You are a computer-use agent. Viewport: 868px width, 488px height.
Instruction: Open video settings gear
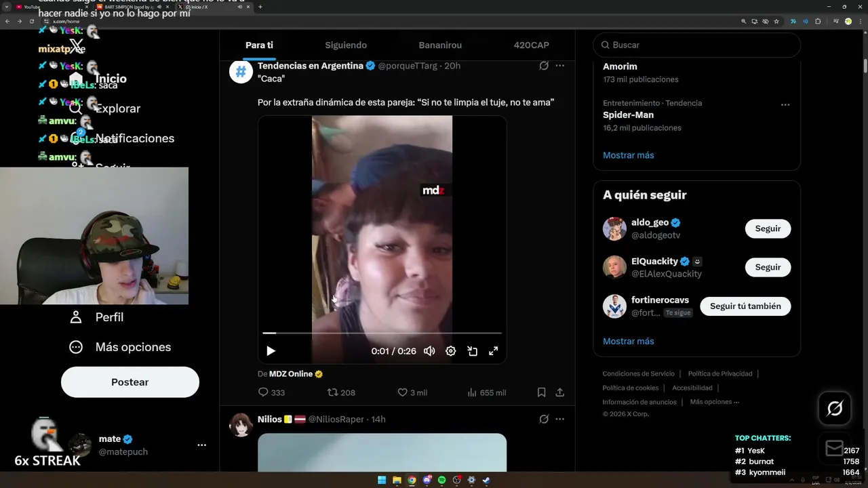[451, 351]
